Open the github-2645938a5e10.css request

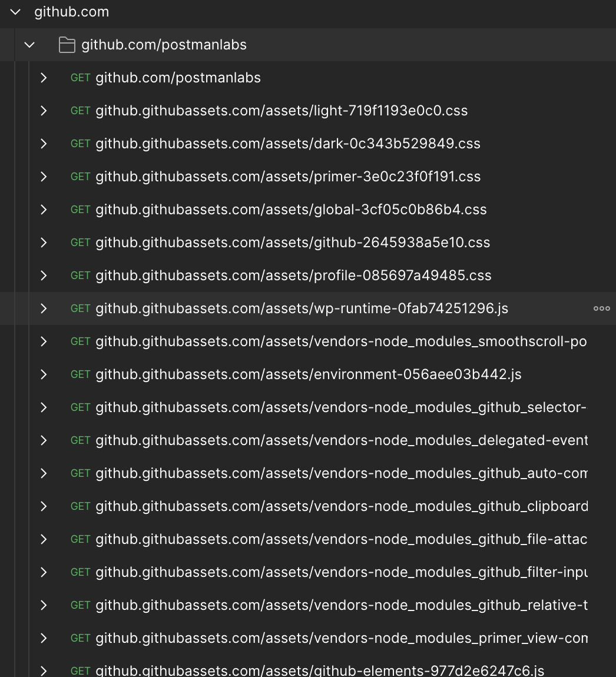293,243
